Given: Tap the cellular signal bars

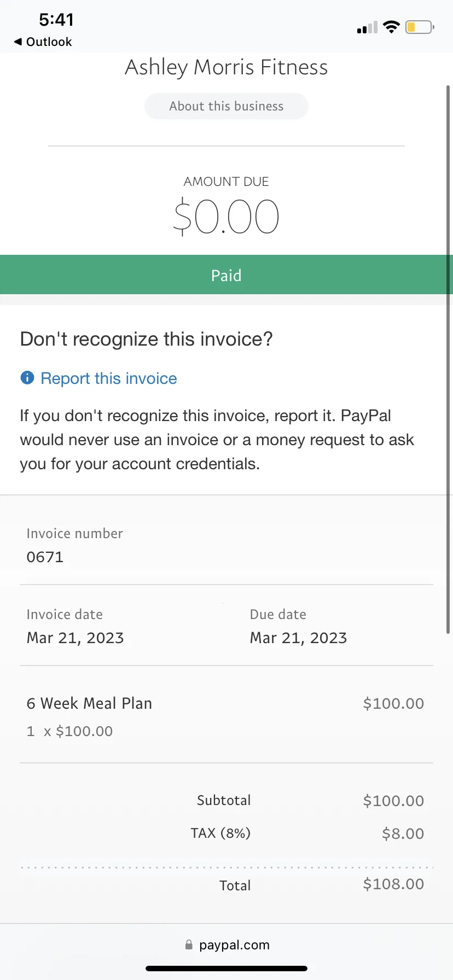Looking at the screenshot, I should 367,27.
